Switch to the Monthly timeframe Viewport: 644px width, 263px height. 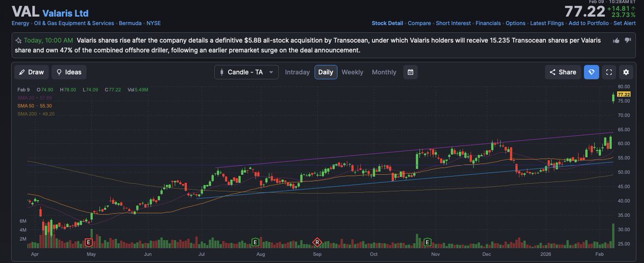pos(384,72)
